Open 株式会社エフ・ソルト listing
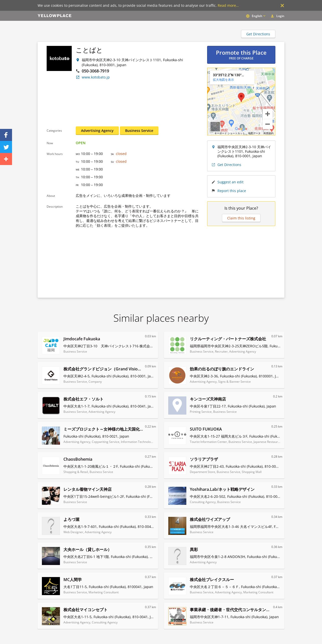The width and height of the screenshot is (322, 644). tap(83, 399)
